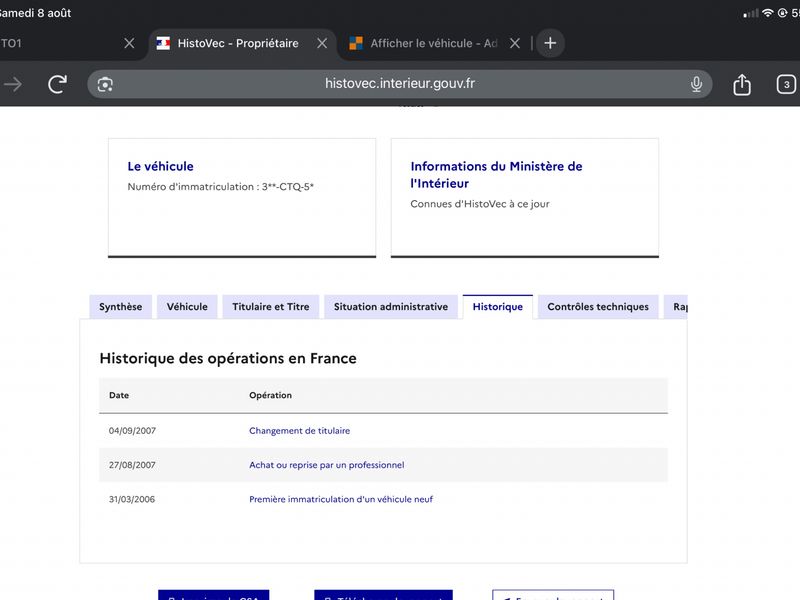Click the Wi-Fi status icon

point(767,13)
